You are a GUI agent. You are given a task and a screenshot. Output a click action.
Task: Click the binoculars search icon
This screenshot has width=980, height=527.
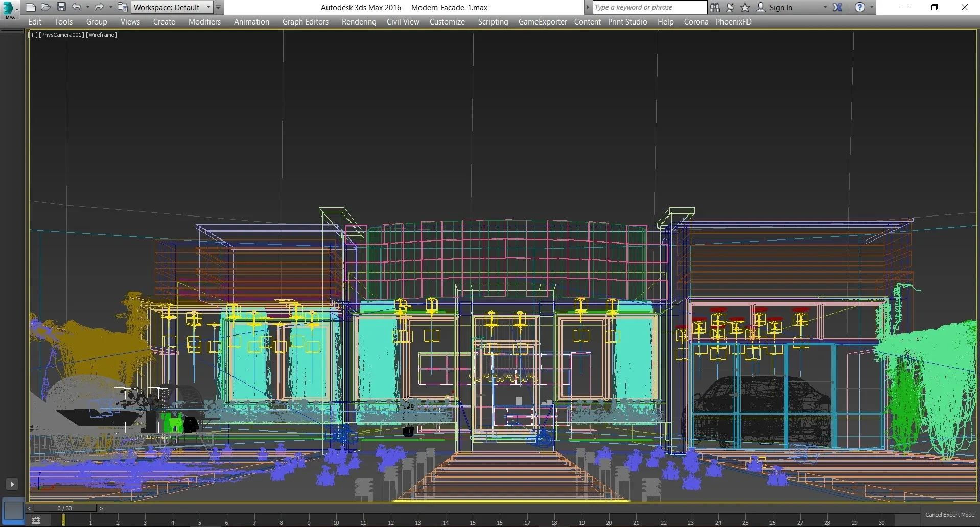pyautogui.click(x=715, y=7)
